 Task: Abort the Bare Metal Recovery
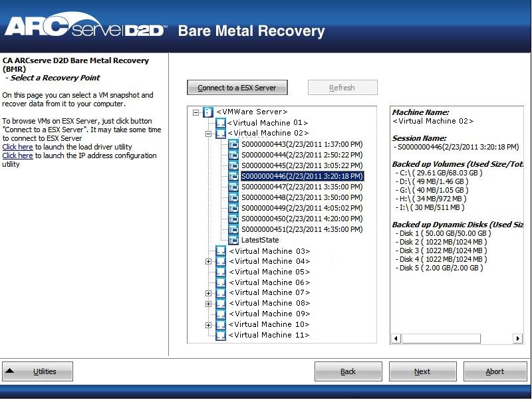(495, 371)
